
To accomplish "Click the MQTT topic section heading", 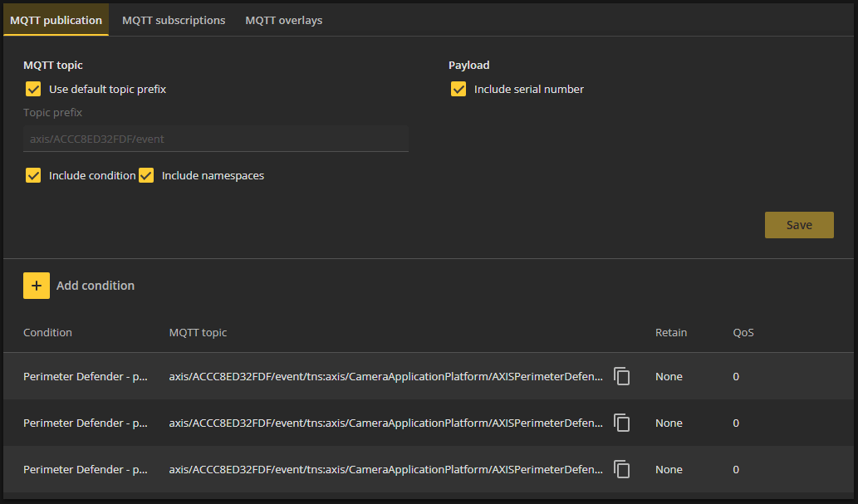I will (53, 65).
